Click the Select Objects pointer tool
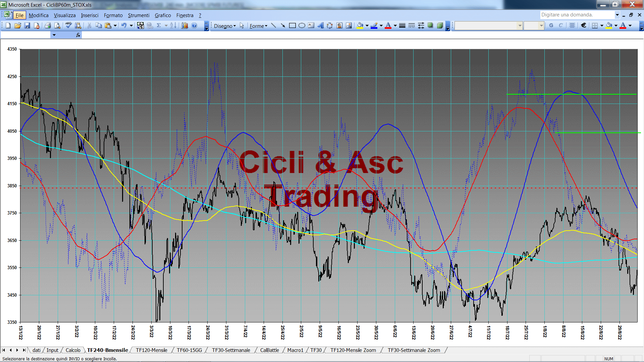The height and width of the screenshot is (362, 644). (242, 25)
